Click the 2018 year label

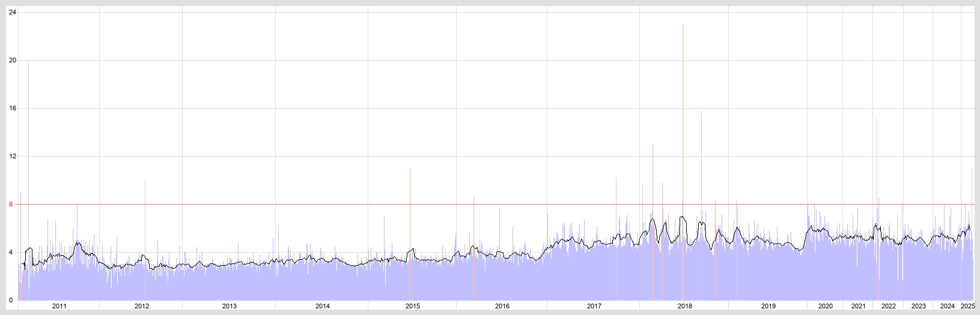pos(684,306)
